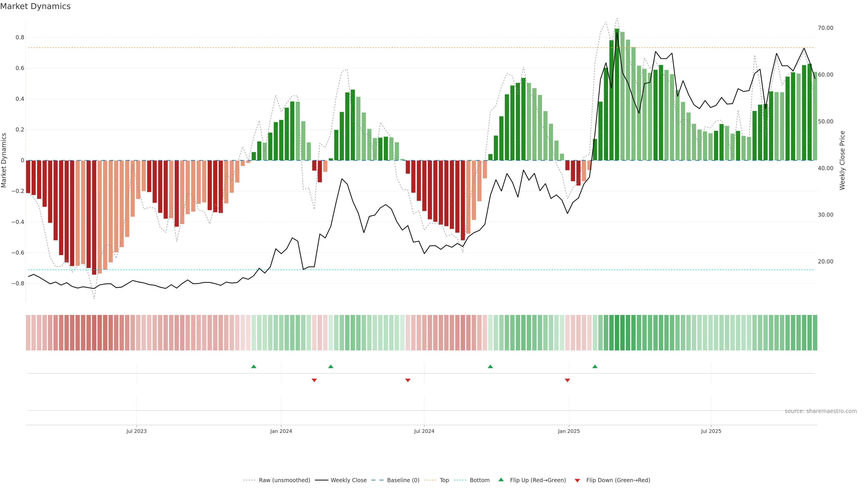868x488 pixels.
Task: Click the first red flip-down triangle marker
Action: 314,380
